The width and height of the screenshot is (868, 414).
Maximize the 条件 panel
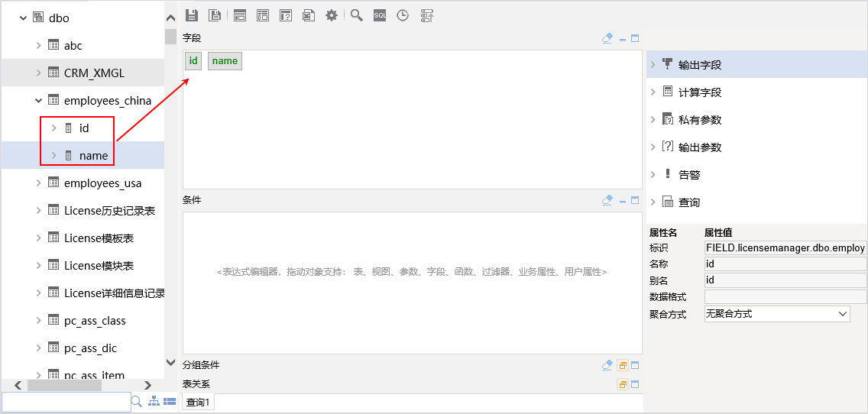pos(635,200)
